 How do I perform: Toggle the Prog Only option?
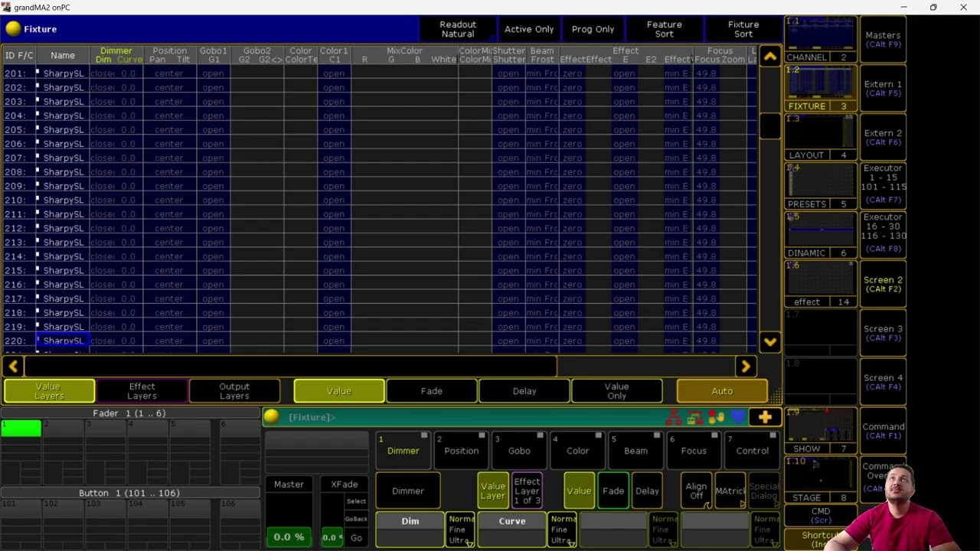coord(593,29)
